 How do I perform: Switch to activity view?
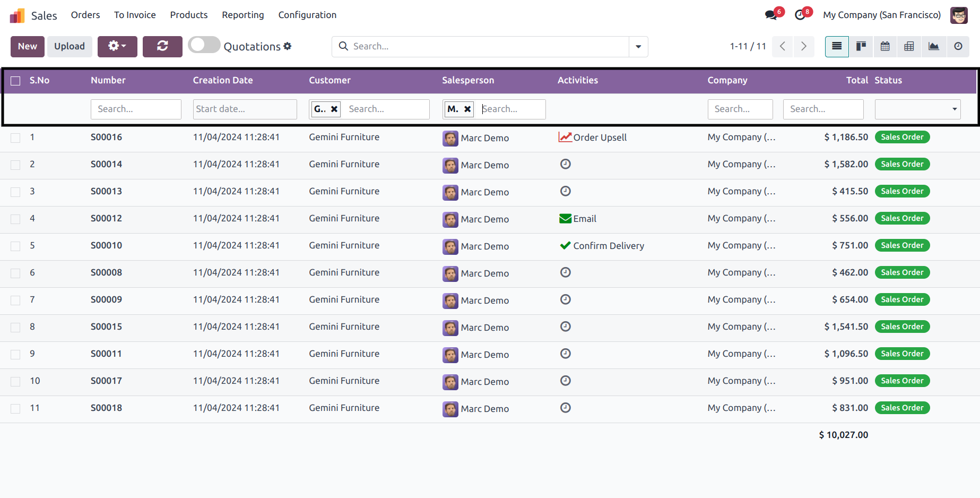click(958, 46)
